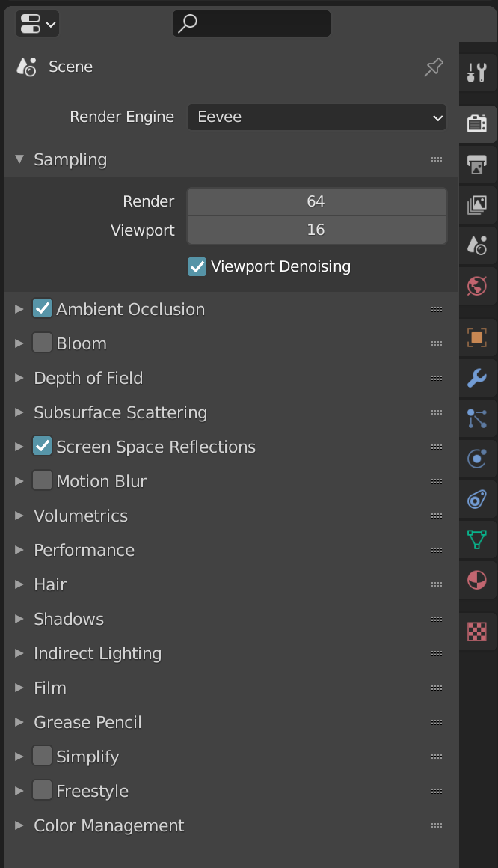Select the View Layer properties tab
The image size is (498, 868).
tap(477, 204)
